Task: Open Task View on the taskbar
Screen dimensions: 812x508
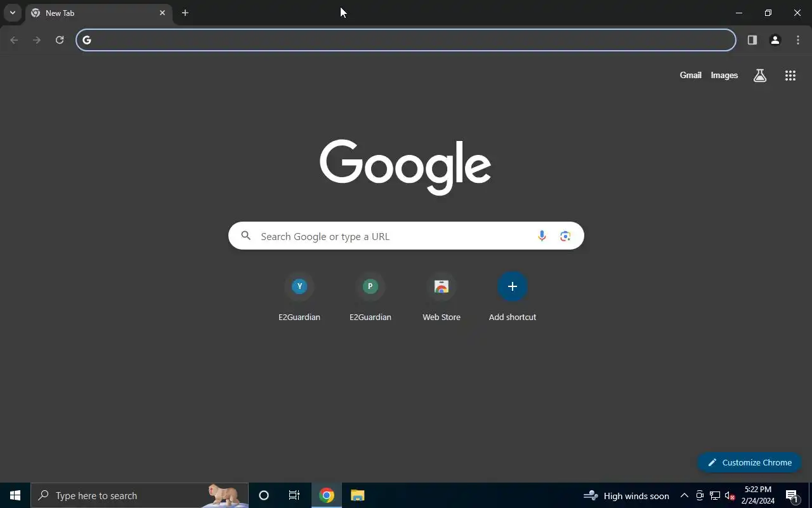Action: (x=294, y=495)
